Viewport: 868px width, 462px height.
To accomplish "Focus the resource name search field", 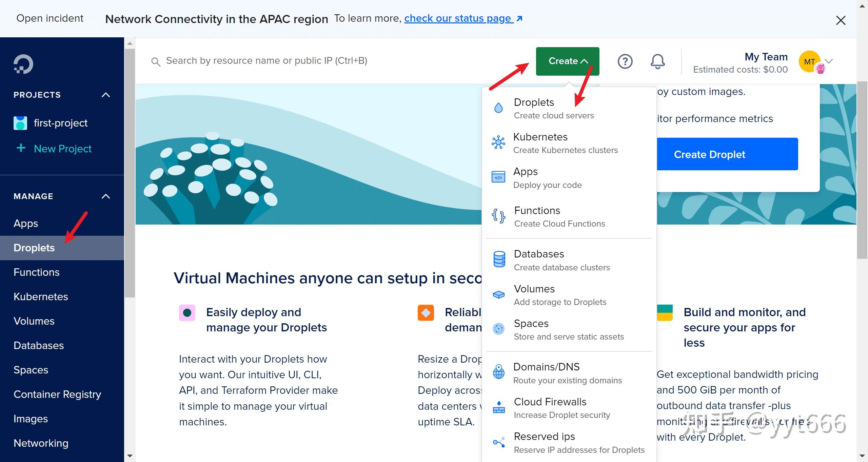I will (266, 61).
